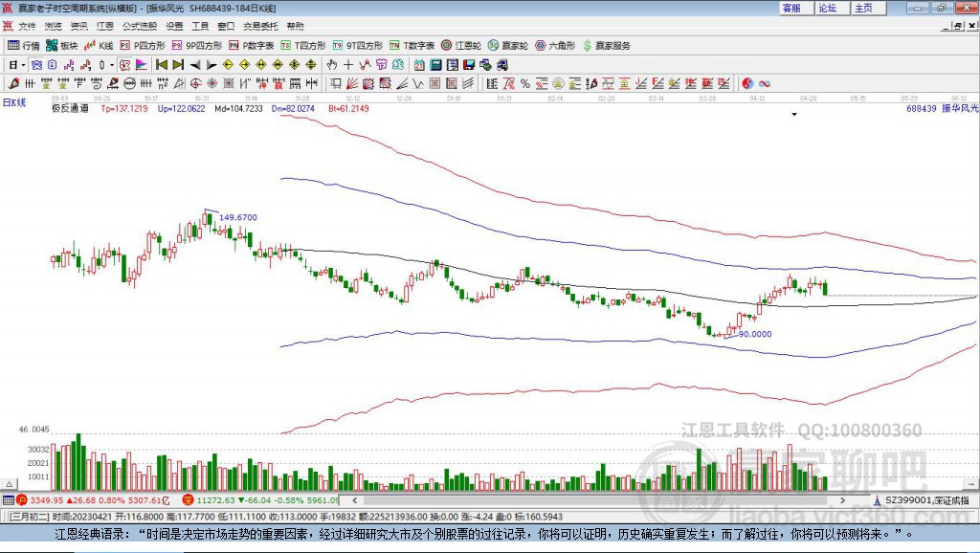Open the 9P四方形 tool

tap(197, 46)
